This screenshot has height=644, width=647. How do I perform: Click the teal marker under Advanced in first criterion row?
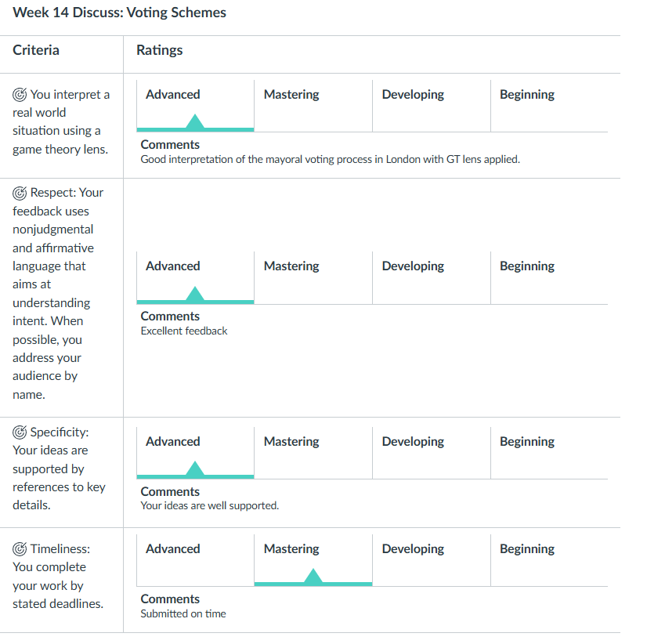[x=195, y=123]
